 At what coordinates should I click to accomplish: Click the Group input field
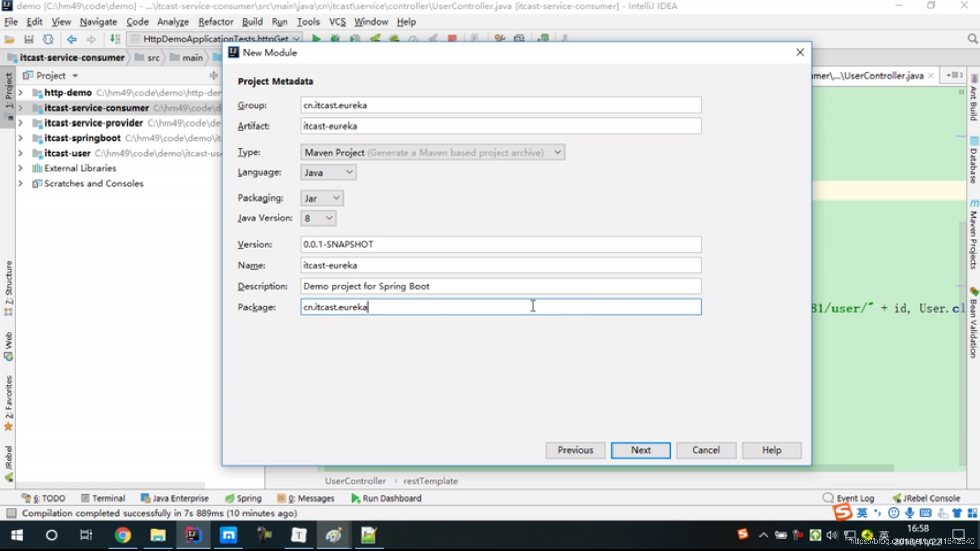(501, 105)
